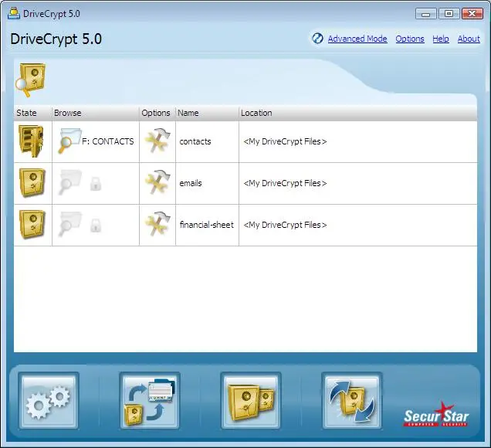Open options tools icon for financial-sheet
Image resolution: width=491 pixels, height=448 pixels.
[157, 225]
